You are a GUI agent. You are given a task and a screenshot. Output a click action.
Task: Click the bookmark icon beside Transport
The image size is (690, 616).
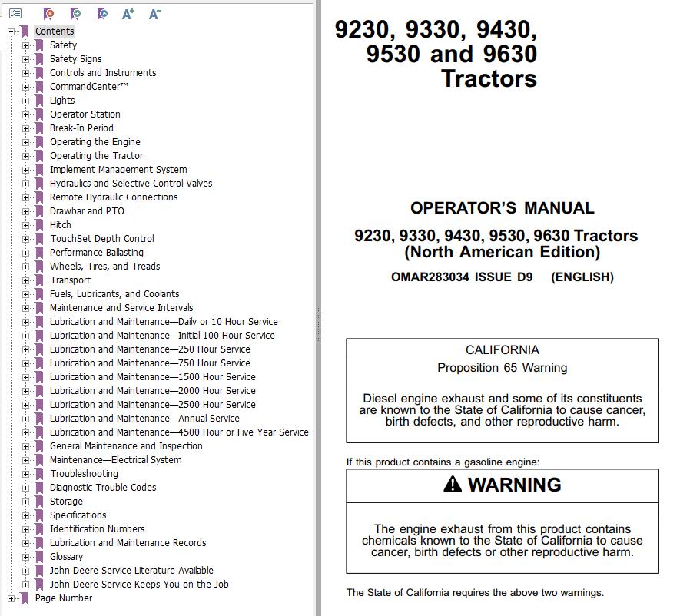point(39,280)
